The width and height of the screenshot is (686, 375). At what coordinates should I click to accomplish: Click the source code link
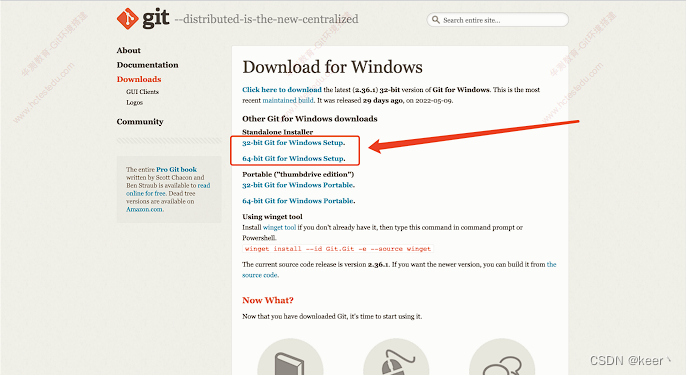point(399,270)
